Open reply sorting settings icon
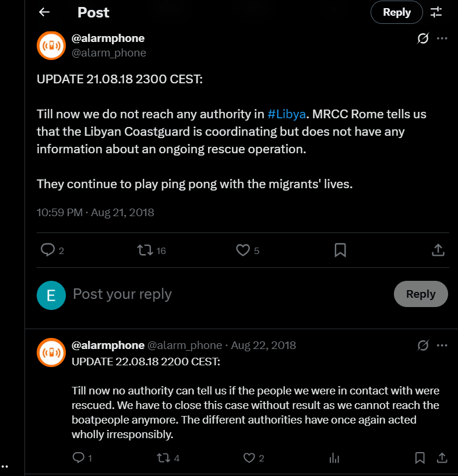 436,12
